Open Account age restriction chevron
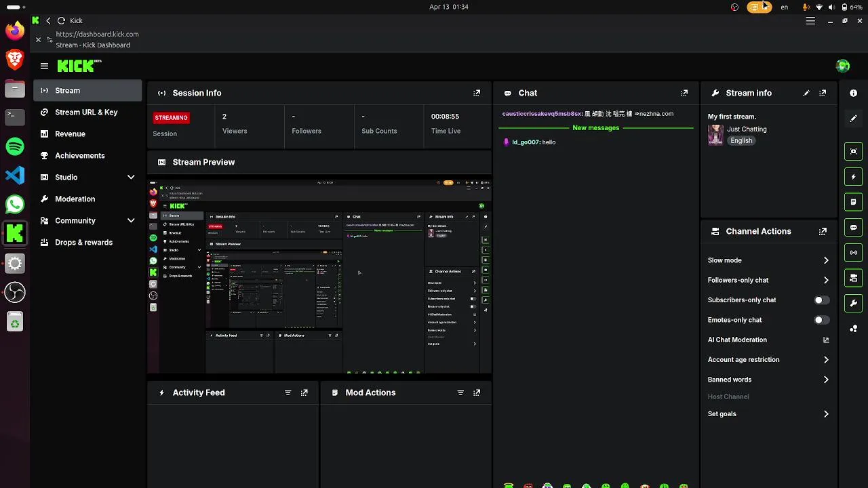This screenshot has height=488, width=868. [x=826, y=360]
